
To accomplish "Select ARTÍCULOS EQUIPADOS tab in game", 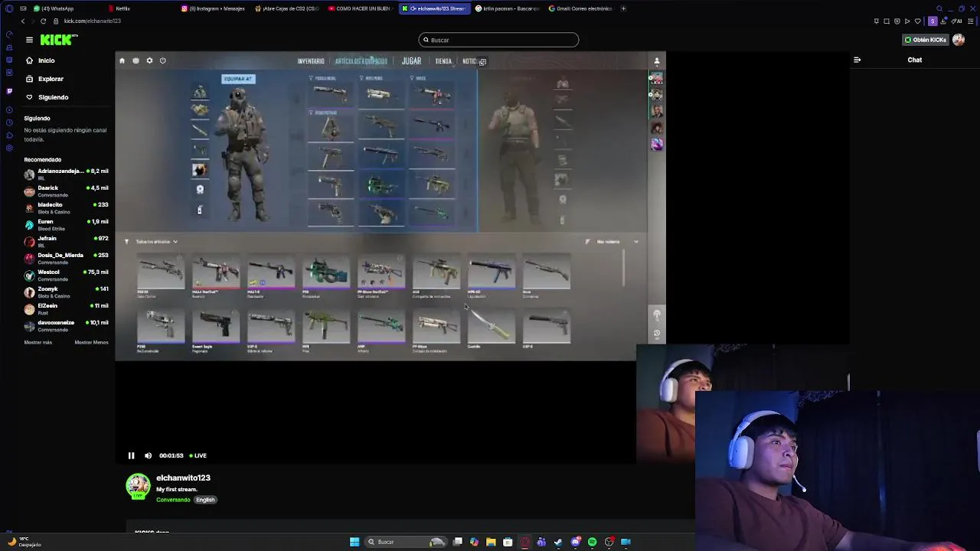I will [361, 61].
